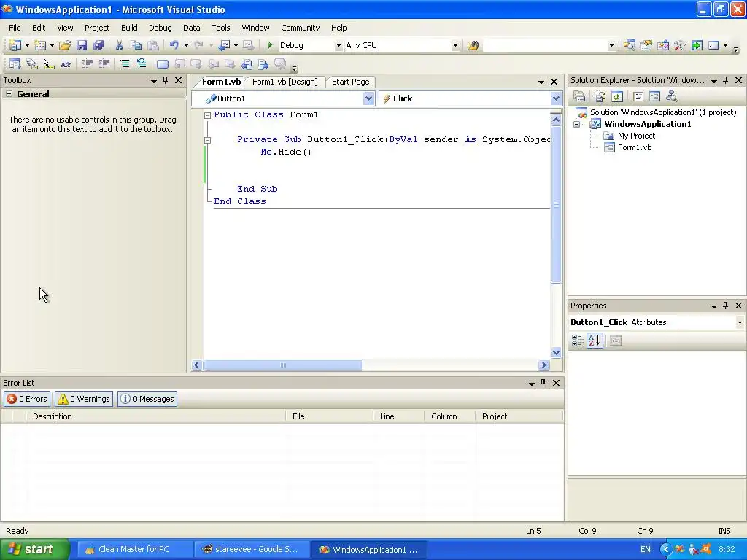
Task: Toggle the 0 Messages filter
Action: [x=147, y=399]
